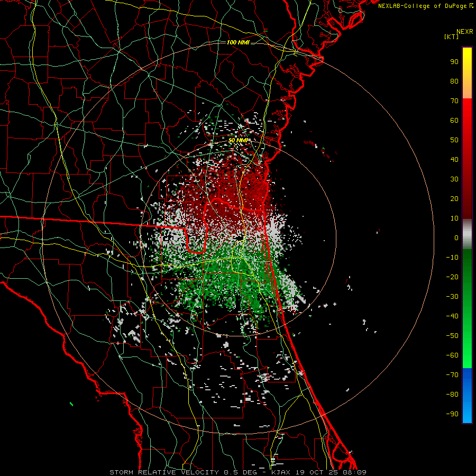Click the 0.5 DEG elevation text in the caption
Viewport: 476px width, 476px height.
click(x=241, y=472)
